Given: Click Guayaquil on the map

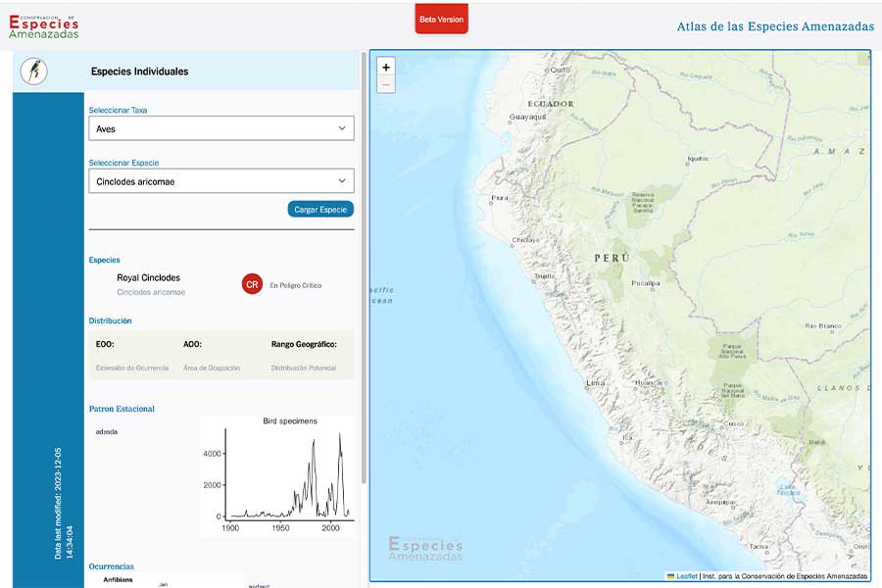Looking at the screenshot, I should pyautogui.click(x=527, y=117).
